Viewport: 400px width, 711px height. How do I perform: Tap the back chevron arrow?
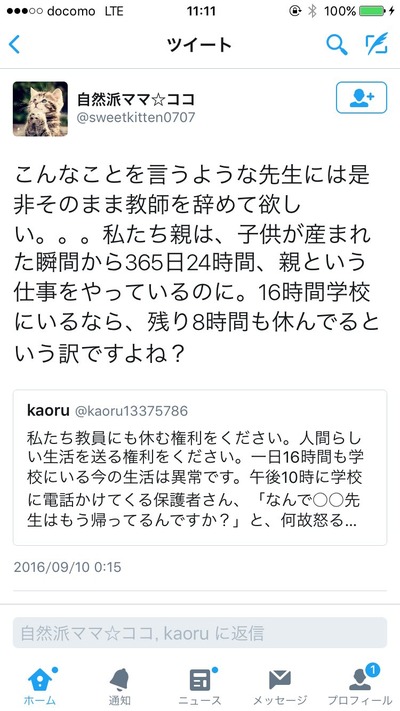pos(14,44)
